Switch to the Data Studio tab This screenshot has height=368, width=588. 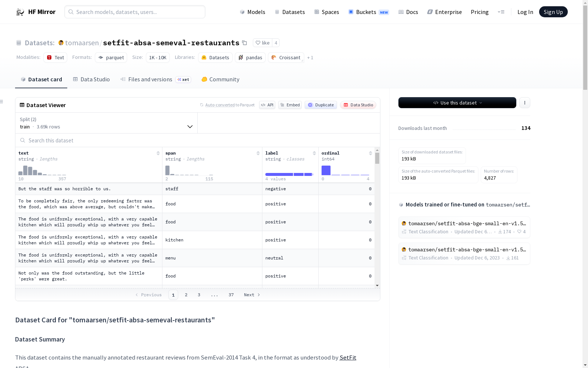(x=91, y=79)
